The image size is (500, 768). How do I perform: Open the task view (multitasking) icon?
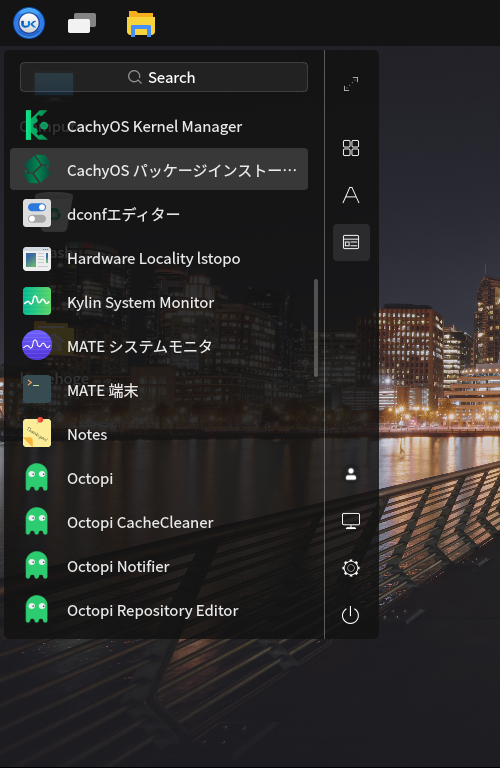[x=82, y=24]
